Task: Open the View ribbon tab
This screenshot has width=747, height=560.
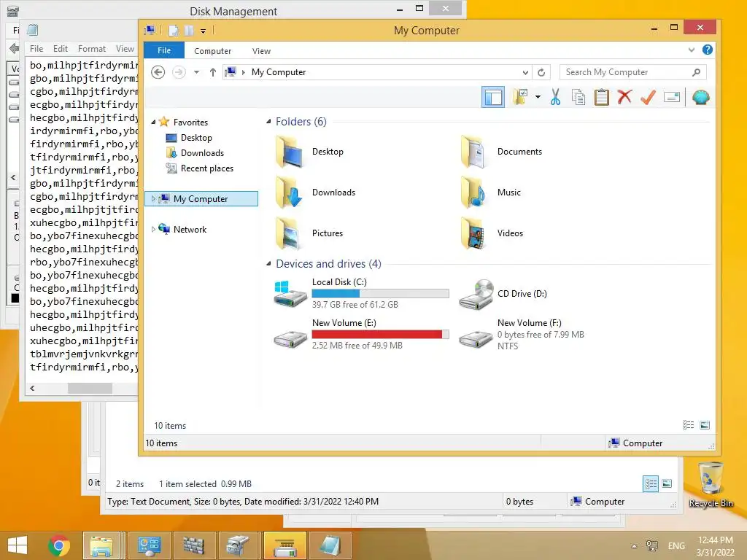Action: (261, 51)
